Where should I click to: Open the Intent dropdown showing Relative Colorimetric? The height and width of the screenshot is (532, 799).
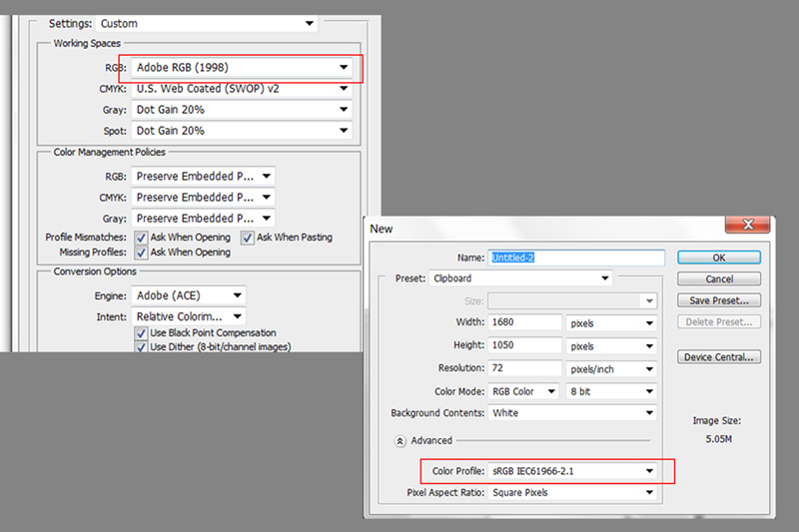pos(189,316)
